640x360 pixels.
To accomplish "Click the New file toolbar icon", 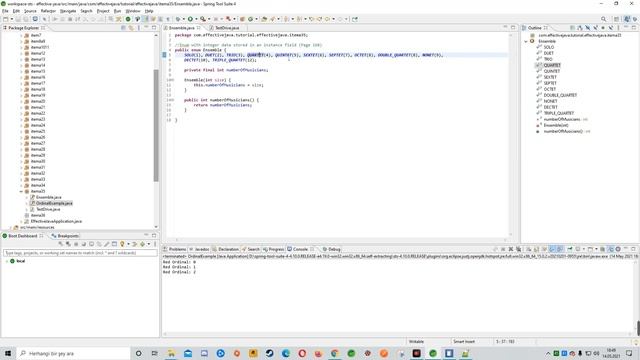I will click(x=5, y=19).
